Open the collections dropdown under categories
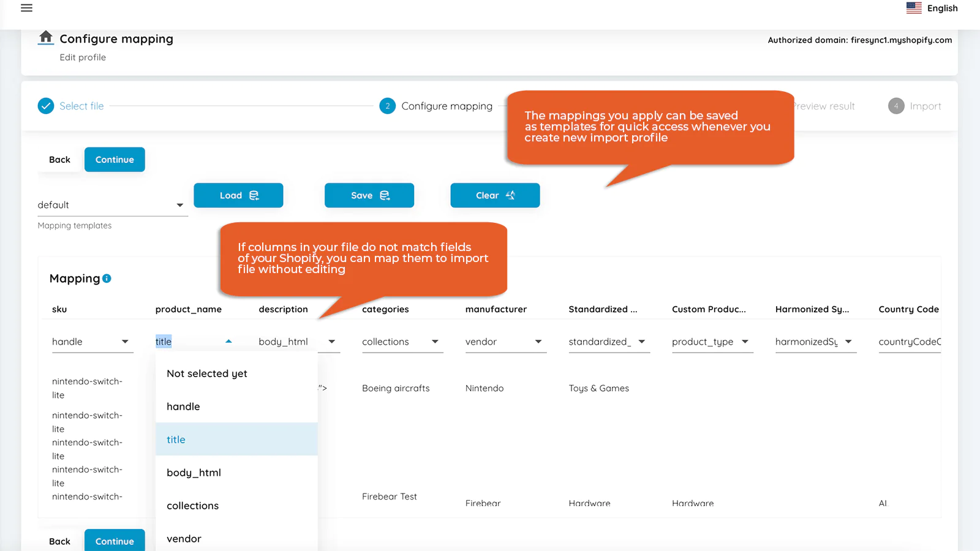 pyautogui.click(x=401, y=342)
